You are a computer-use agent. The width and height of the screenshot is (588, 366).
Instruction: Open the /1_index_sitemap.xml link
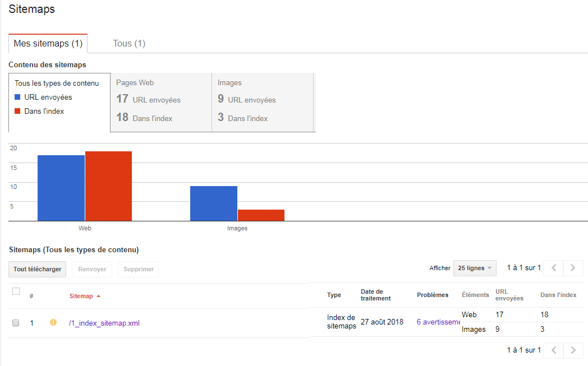pyautogui.click(x=104, y=323)
